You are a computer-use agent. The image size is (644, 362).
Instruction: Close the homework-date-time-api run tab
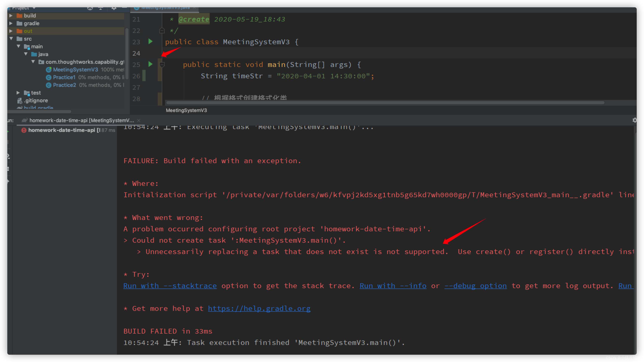coord(139,121)
